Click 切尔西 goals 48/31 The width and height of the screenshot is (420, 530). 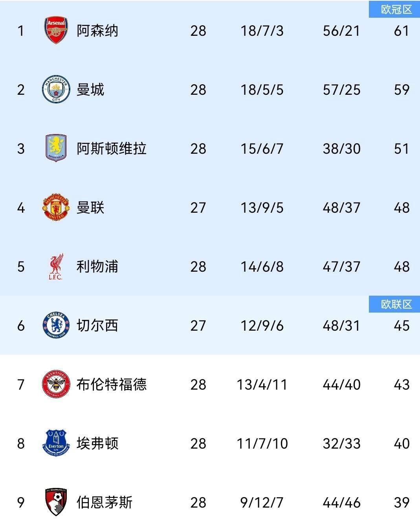click(341, 326)
